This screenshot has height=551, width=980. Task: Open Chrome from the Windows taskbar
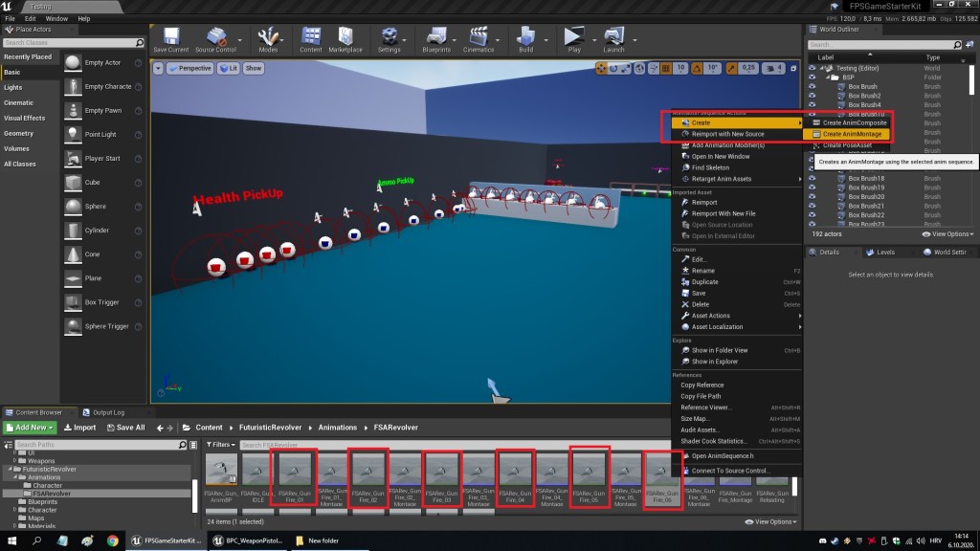pos(112,540)
